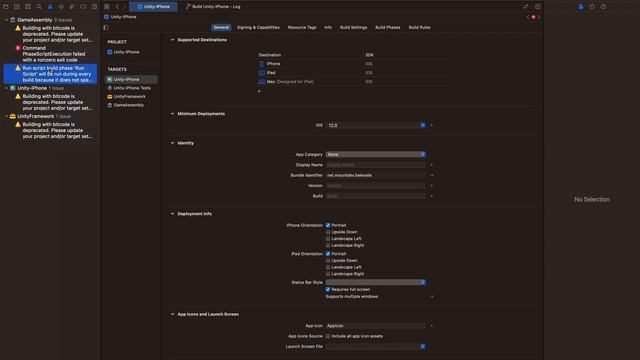Viewport: 640px width, 360px height.
Task: Toggle iPhone Orientation Portrait checkbox
Action: pos(328,225)
